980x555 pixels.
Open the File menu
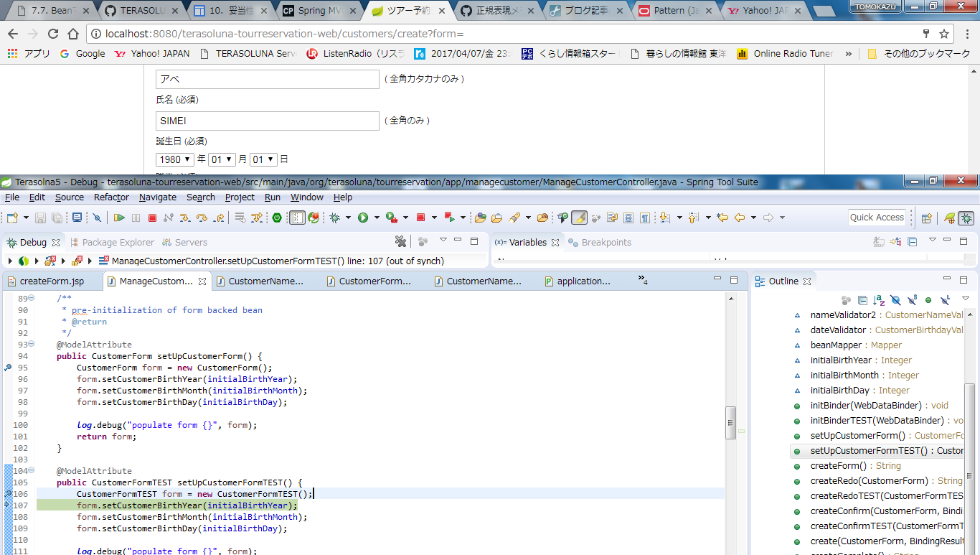[x=12, y=197]
